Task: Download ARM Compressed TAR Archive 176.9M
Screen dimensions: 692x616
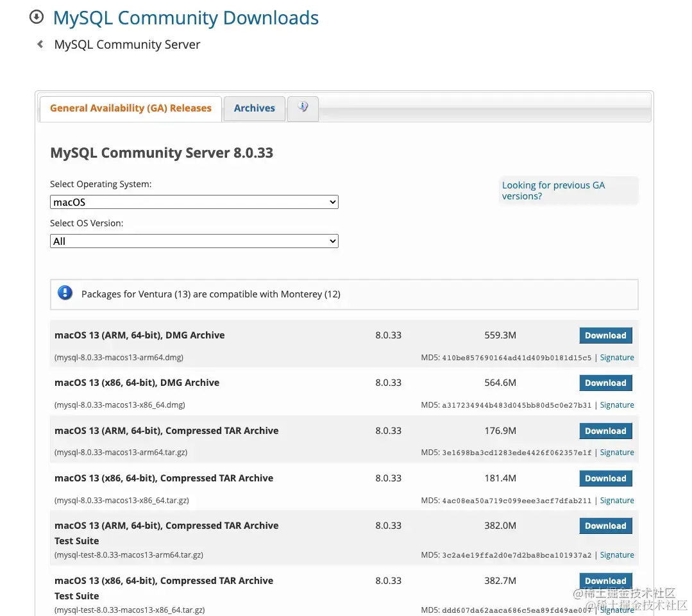Action: click(x=605, y=431)
